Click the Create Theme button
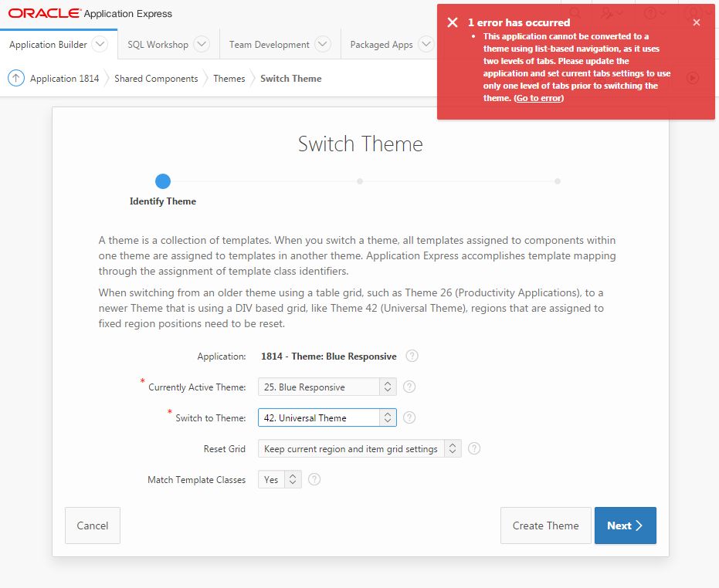 (x=545, y=525)
